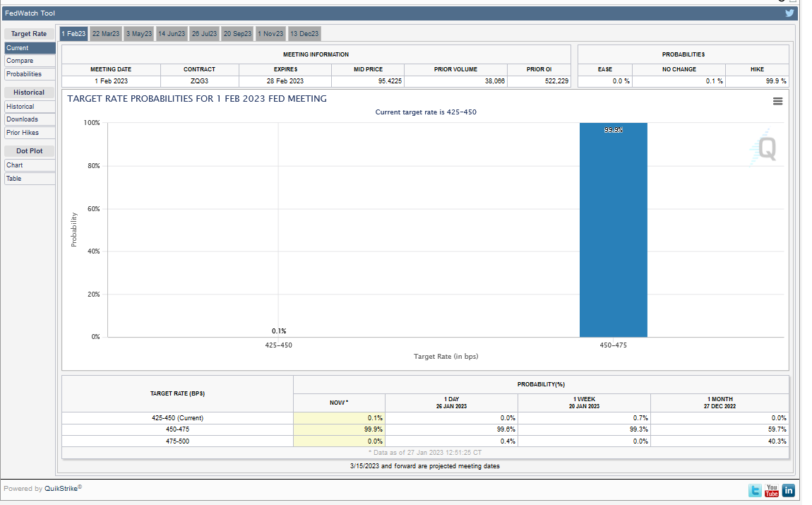
Task: Click the 'Current target rate is 425-450' subtitle
Action: [x=426, y=112]
